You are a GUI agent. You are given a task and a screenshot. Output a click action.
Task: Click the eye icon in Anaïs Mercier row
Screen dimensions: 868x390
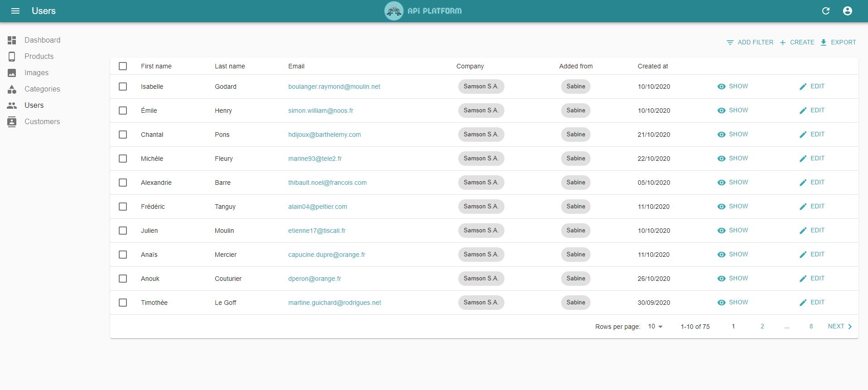[722, 255]
